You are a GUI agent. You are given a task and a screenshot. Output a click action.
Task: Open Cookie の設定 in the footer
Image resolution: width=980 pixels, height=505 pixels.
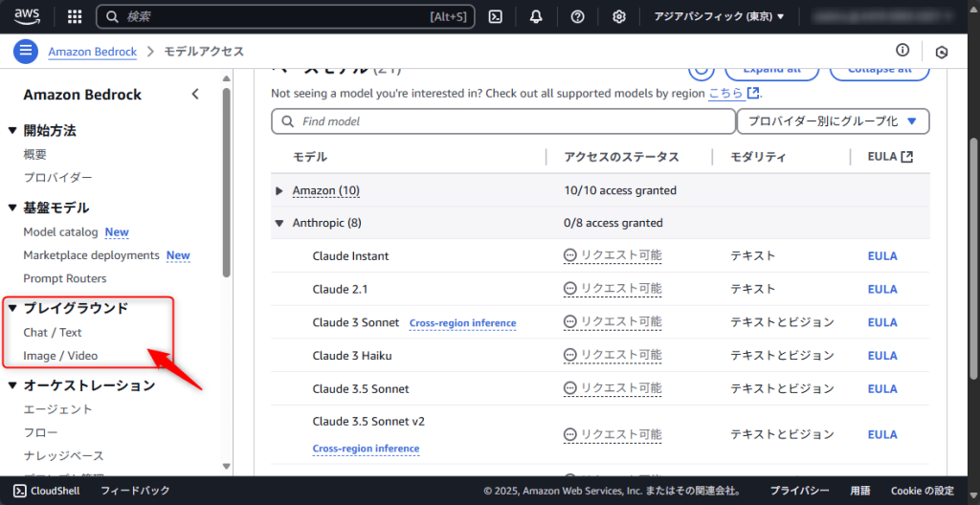[x=923, y=491]
